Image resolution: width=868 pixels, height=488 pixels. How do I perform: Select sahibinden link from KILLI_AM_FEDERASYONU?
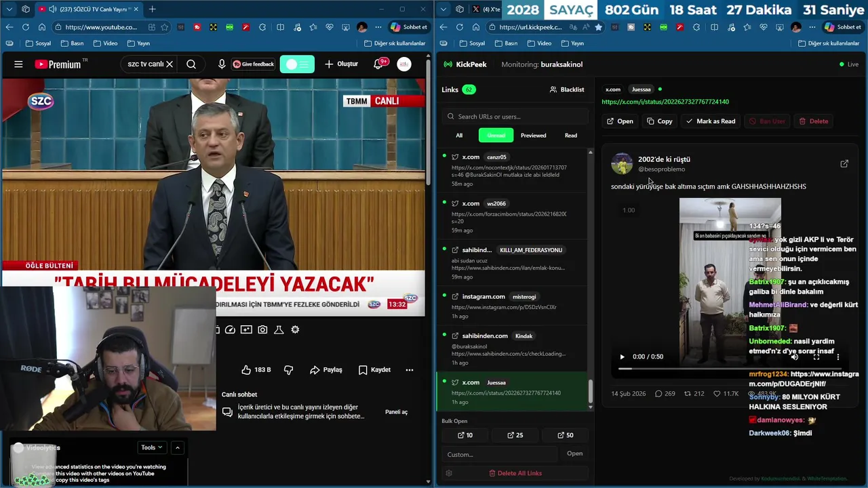click(x=512, y=263)
